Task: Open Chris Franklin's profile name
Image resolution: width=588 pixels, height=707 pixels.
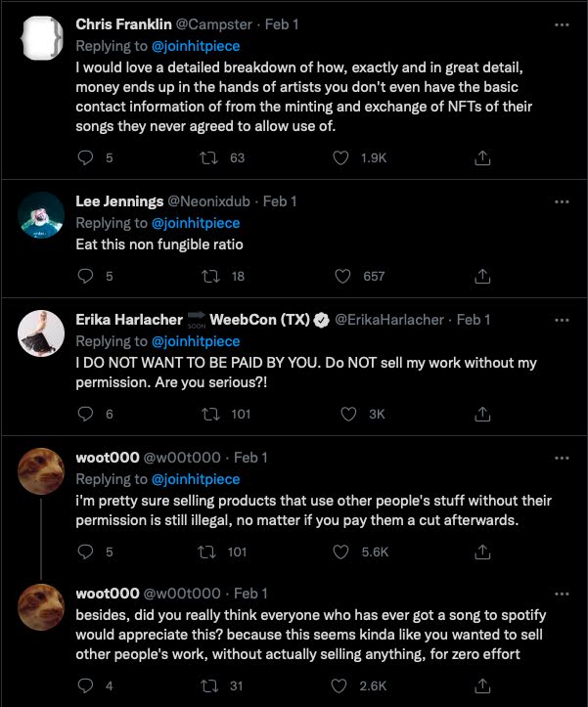Action: click(123, 24)
